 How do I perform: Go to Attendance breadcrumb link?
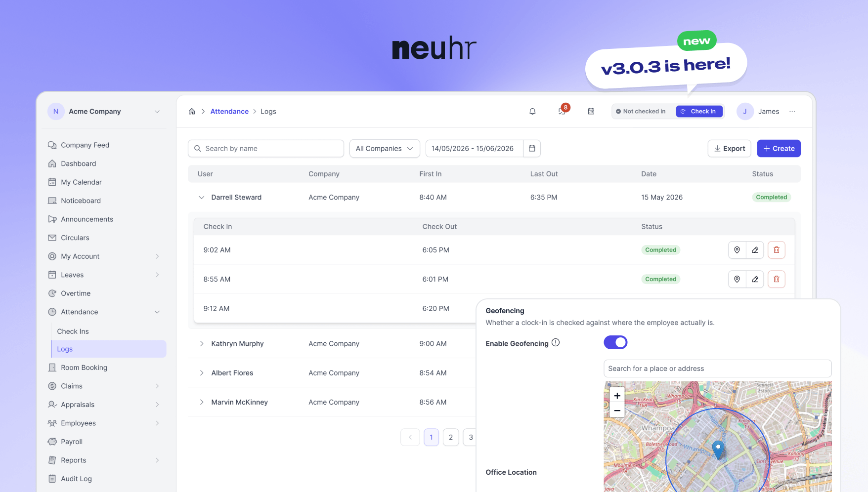tap(229, 112)
